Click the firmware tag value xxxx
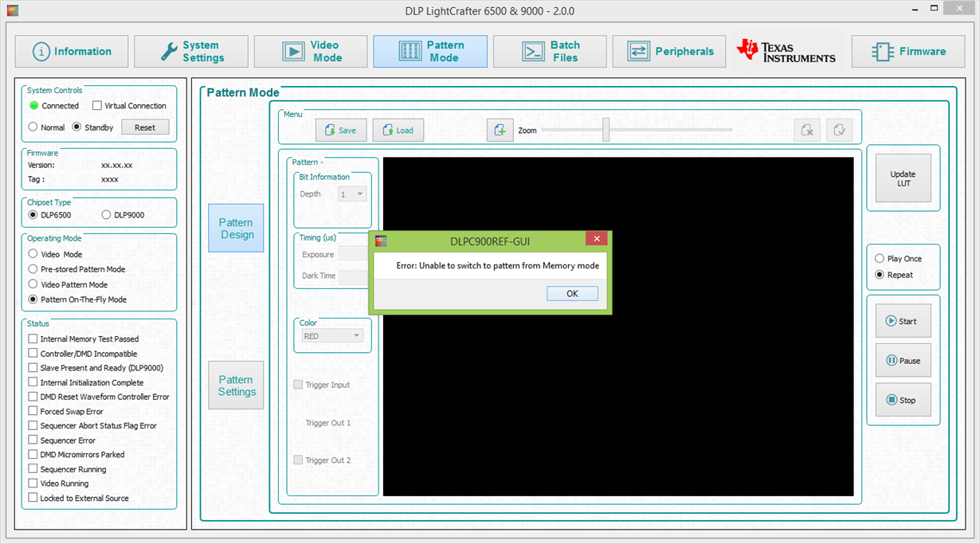 click(x=110, y=179)
